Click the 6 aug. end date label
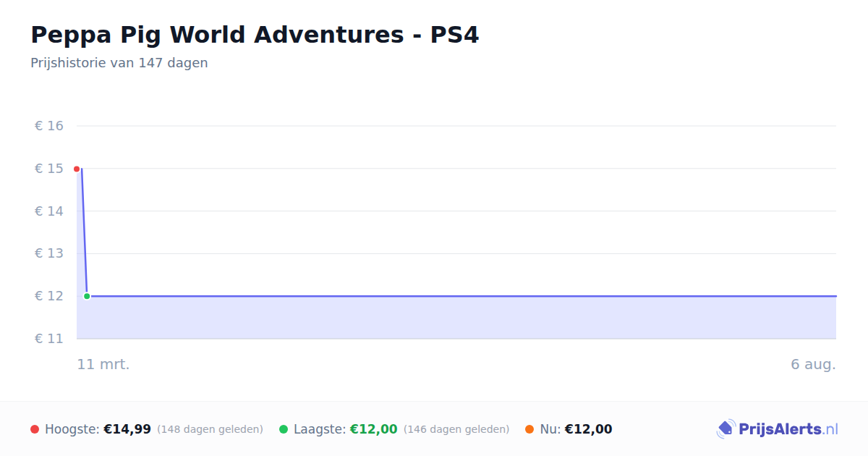 coord(814,364)
